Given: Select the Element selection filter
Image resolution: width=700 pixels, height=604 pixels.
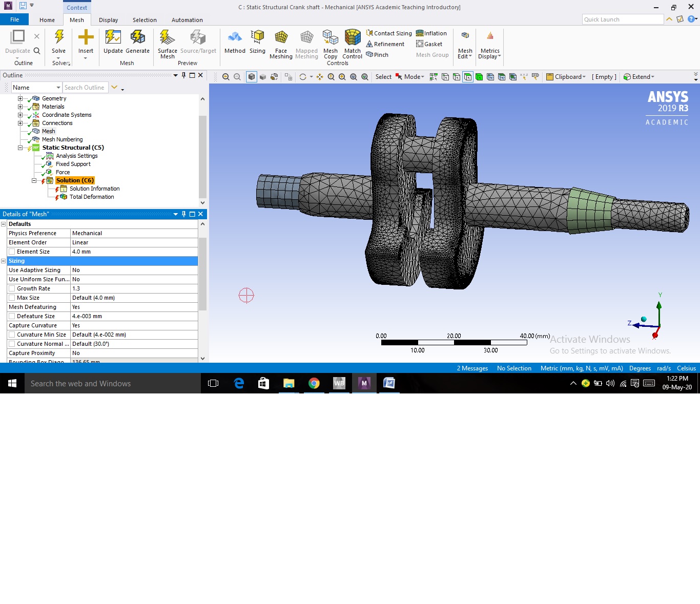Looking at the screenshot, I should tap(513, 77).
